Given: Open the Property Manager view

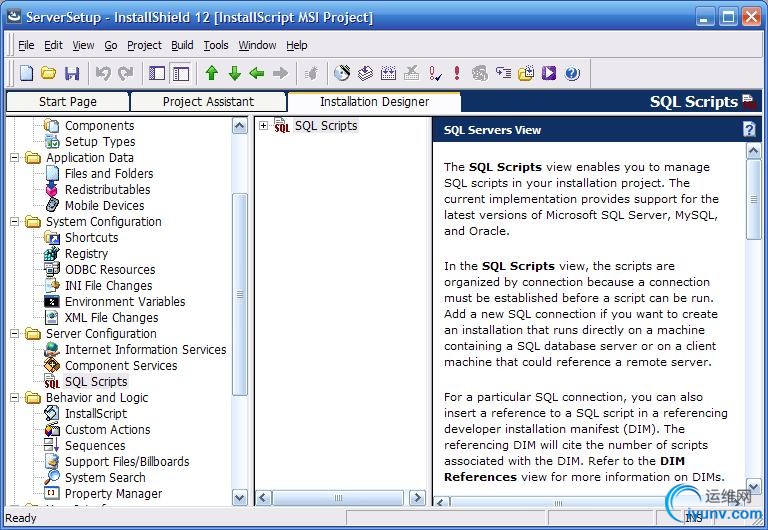Looking at the screenshot, I should pos(113,494).
